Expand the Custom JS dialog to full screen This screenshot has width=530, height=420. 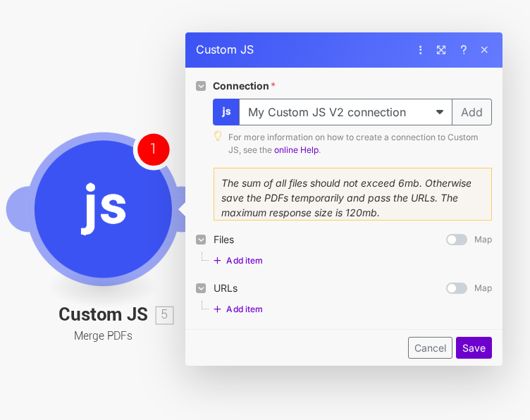click(441, 50)
